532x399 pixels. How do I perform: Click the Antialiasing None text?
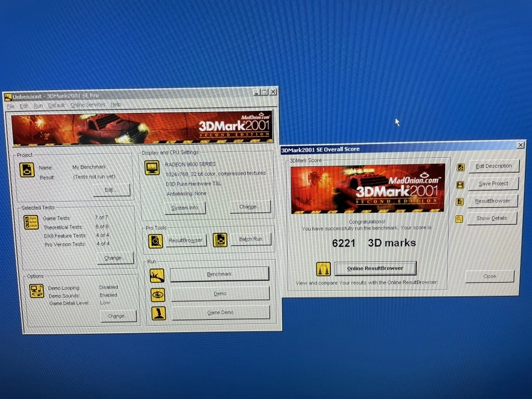pos(187,193)
